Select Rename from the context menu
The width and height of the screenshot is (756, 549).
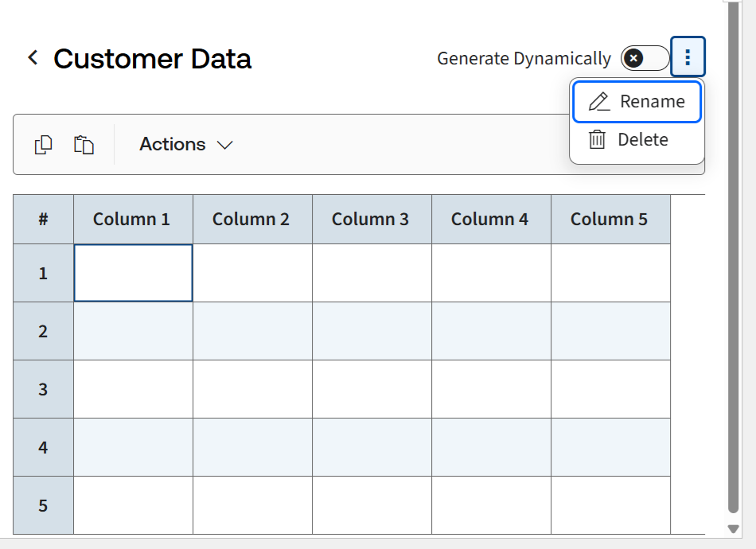point(650,101)
